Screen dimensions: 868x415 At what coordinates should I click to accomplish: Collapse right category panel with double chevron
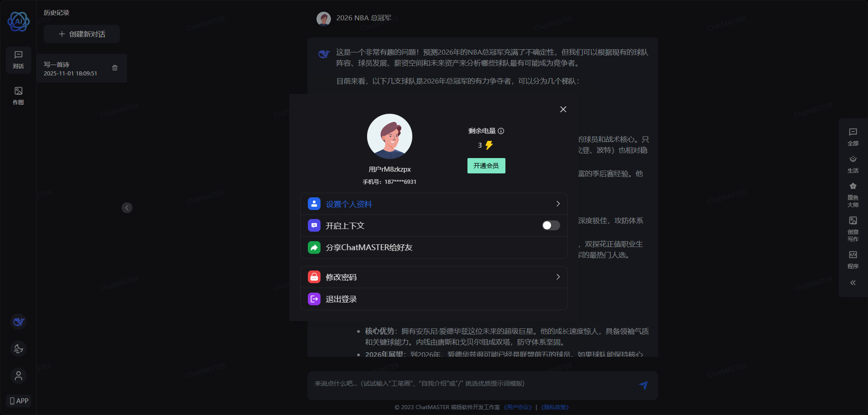coord(853,283)
